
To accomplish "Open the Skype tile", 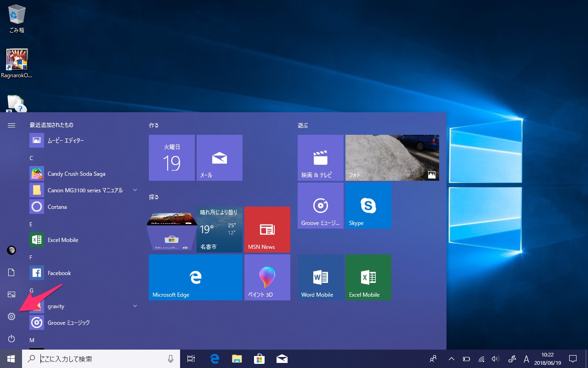I will 368,206.
